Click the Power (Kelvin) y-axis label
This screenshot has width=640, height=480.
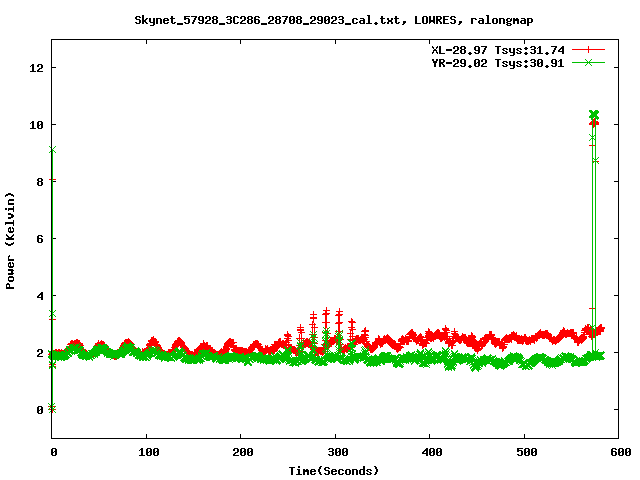[10, 241]
